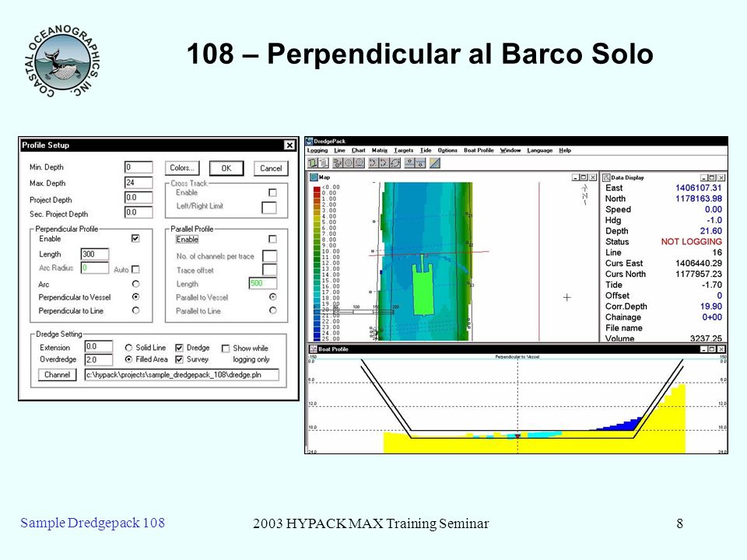The height and width of the screenshot is (560, 747).
Task: Click the Boat Profile window title icon
Action: [x=314, y=349]
